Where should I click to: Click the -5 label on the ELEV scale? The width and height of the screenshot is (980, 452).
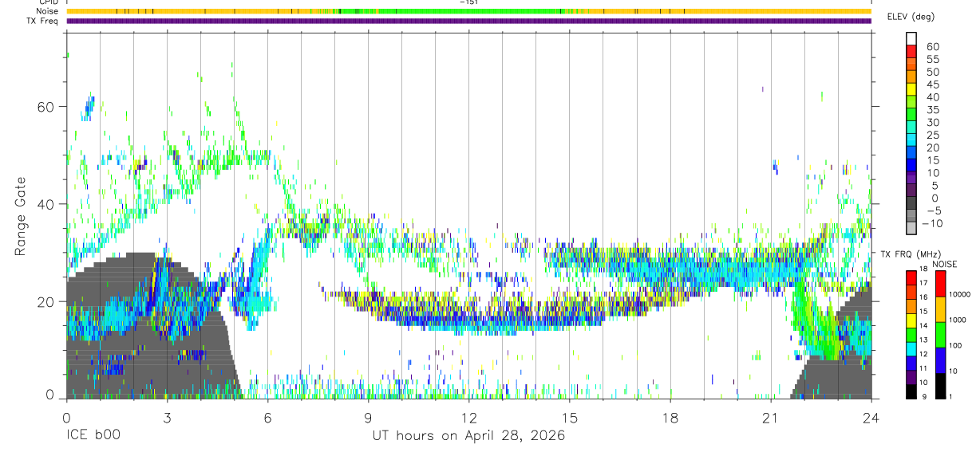(933, 212)
